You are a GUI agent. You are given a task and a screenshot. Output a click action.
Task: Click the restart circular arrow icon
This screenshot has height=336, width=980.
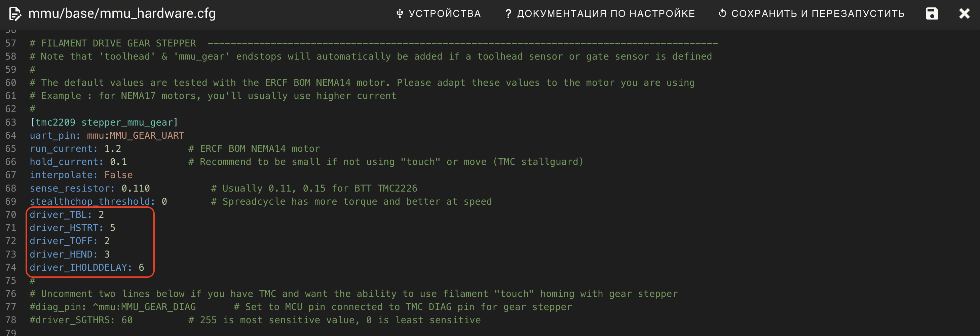click(x=722, y=14)
